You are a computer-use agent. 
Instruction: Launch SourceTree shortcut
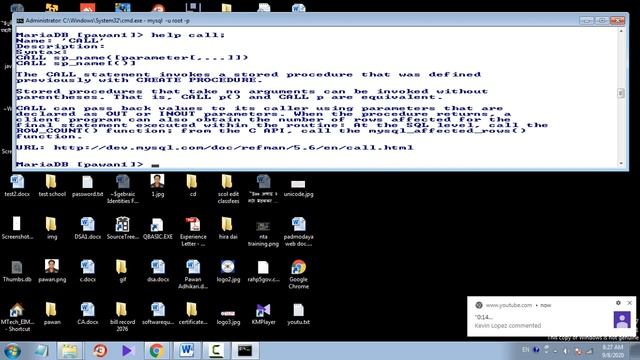coord(122,228)
